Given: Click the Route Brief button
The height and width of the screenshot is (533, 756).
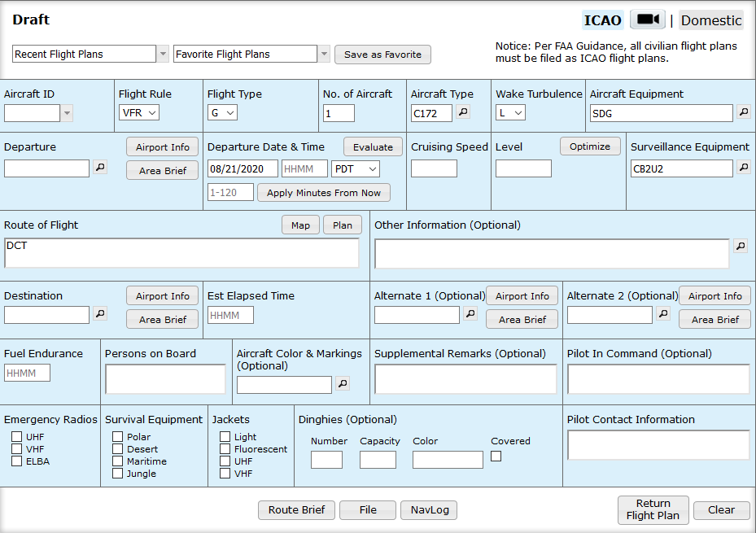Looking at the screenshot, I should [296, 510].
